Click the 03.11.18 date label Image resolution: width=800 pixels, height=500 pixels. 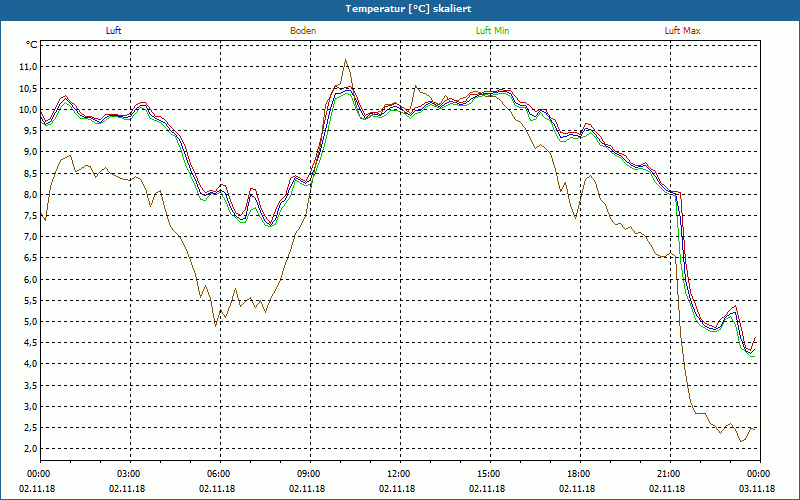point(757,489)
